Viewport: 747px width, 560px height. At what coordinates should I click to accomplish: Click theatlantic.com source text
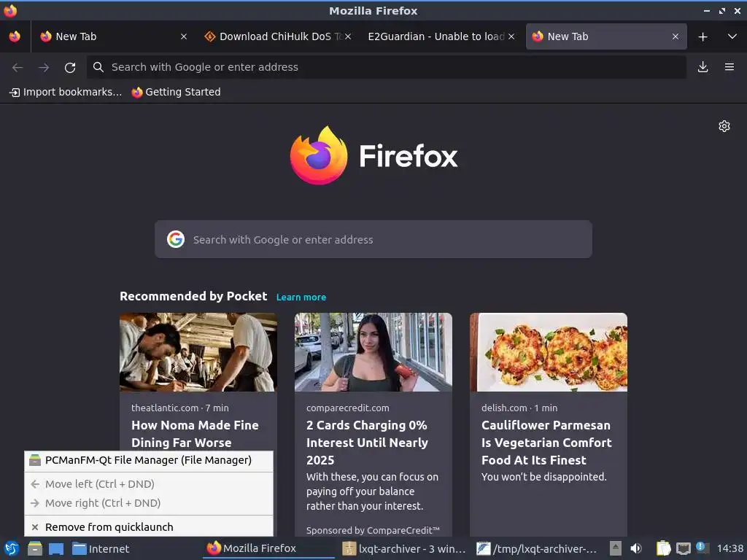[165, 408]
